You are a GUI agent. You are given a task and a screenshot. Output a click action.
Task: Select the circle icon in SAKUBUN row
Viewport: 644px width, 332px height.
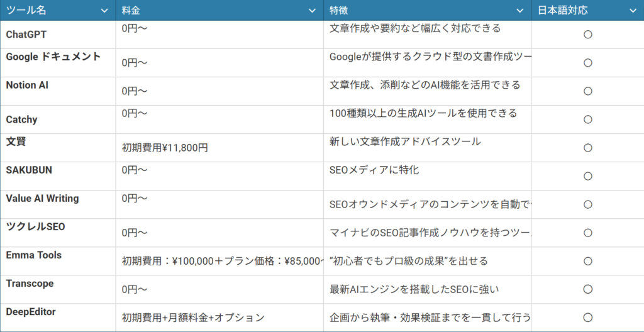click(588, 176)
